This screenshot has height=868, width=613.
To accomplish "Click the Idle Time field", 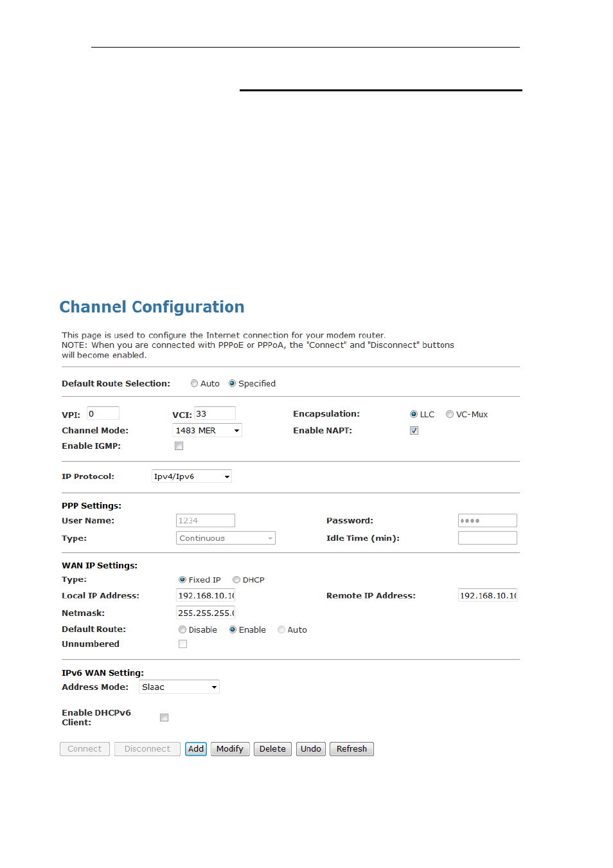I will pyautogui.click(x=488, y=538).
